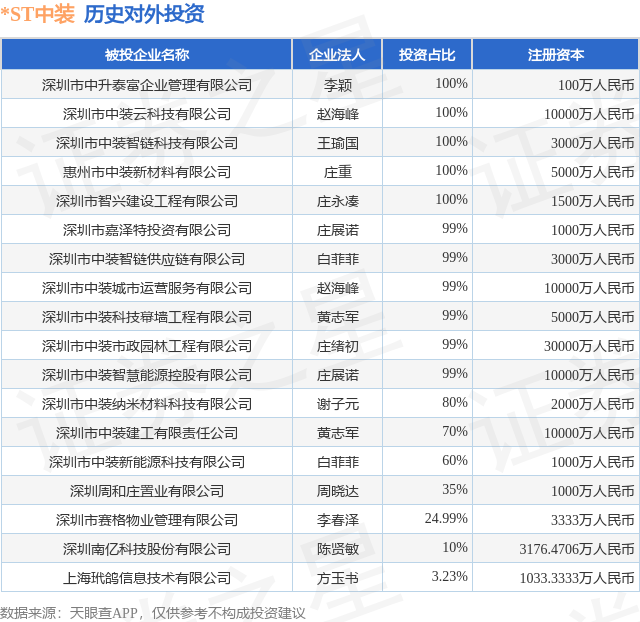This screenshot has width=640, height=622.
Task: Click legal person 庄绪初
Action: (338, 346)
